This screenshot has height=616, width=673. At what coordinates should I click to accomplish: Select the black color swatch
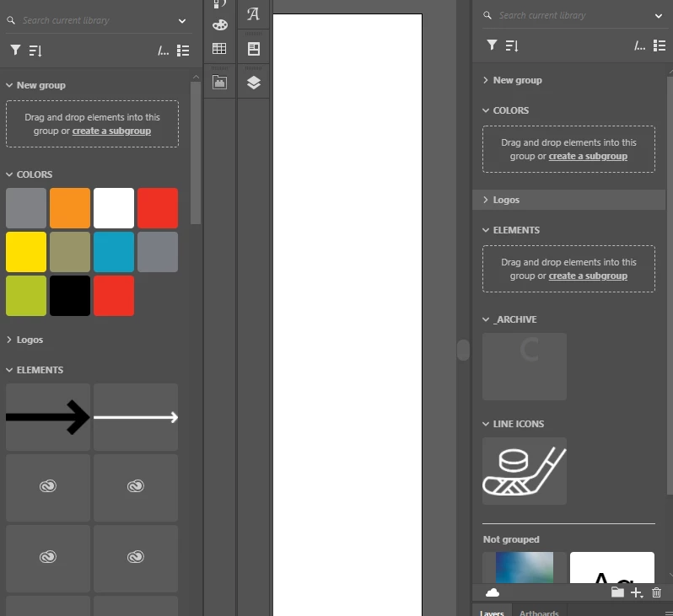(x=70, y=296)
